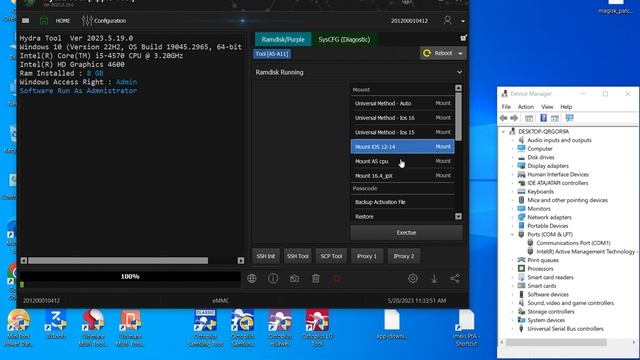Select Universal Method - Auto mount option
The image size is (640, 360).
(402, 103)
